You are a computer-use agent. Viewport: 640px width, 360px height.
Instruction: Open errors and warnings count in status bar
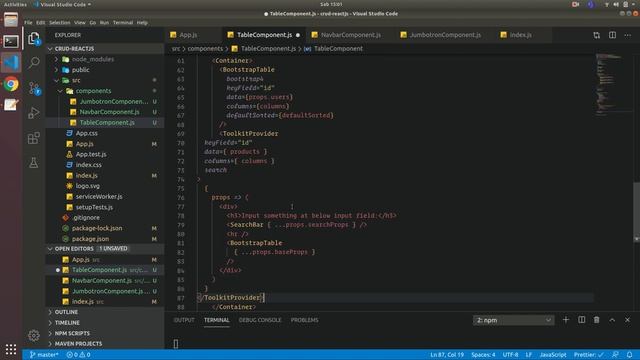[78, 355]
